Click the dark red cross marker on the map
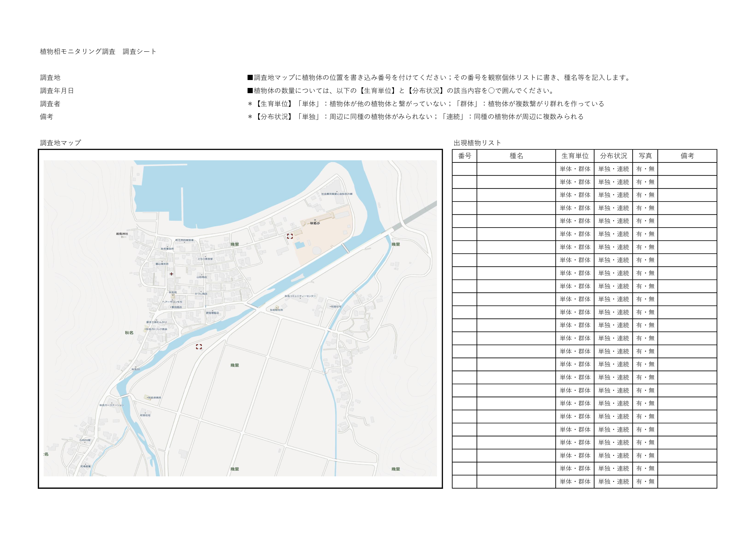 [x=171, y=274]
